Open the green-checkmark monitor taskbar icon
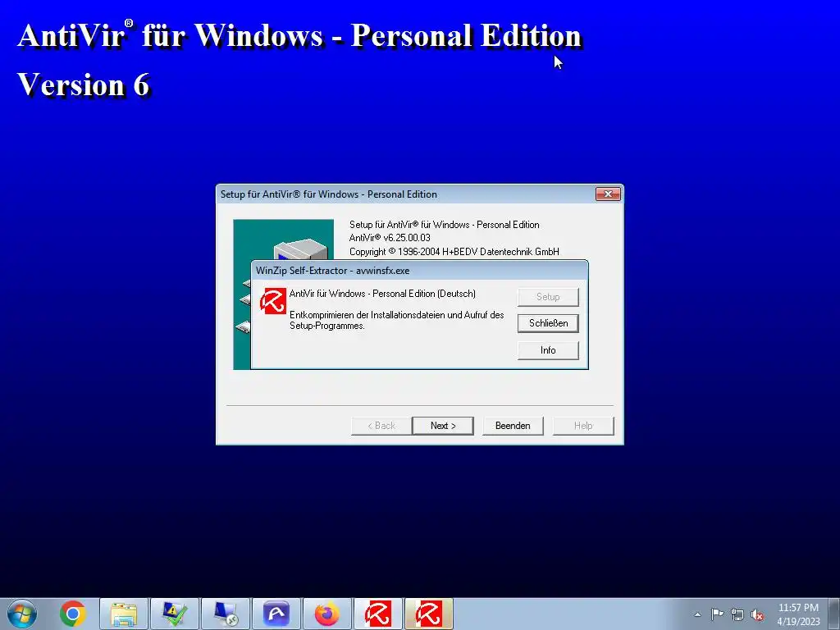The width and height of the screenshot is (840, 630). [175, 614]
